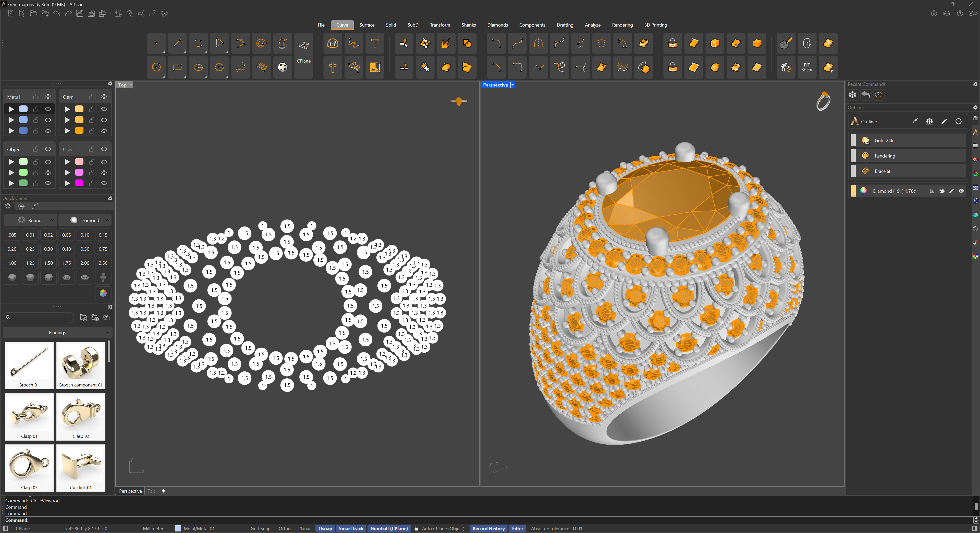This screenshot has height=533, width=980.
Task: Hide the Diamond (191) 1.76c item
Action: 961,191
